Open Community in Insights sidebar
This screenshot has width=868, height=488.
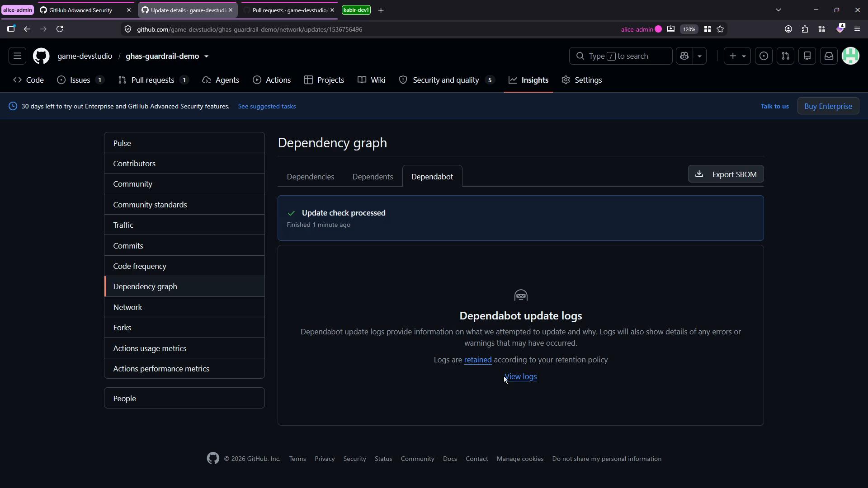click(x=184, y=184)
